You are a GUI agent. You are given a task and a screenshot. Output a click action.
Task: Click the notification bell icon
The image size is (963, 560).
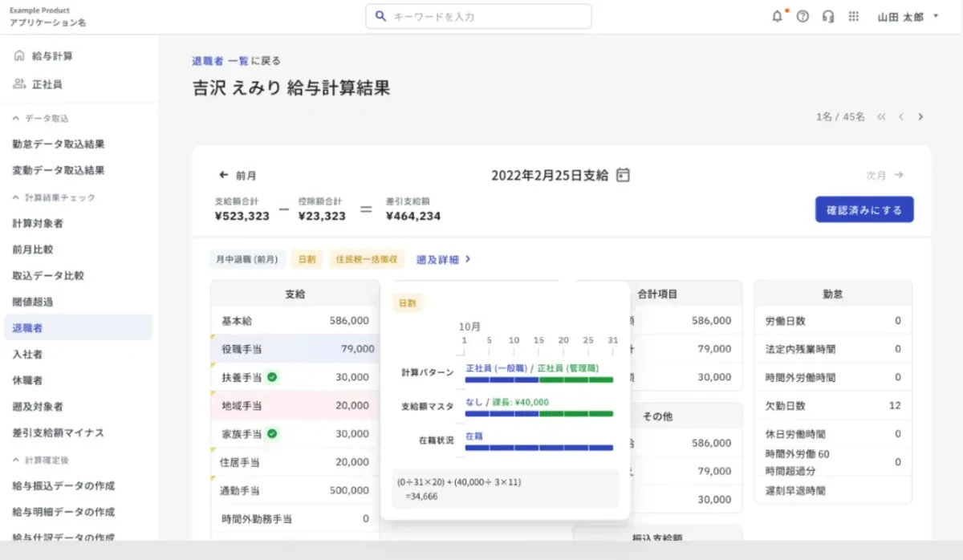(x=777, y=17)
